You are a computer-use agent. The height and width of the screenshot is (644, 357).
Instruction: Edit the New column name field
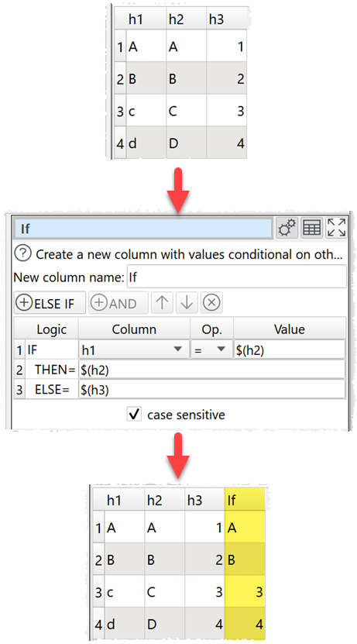236,277
